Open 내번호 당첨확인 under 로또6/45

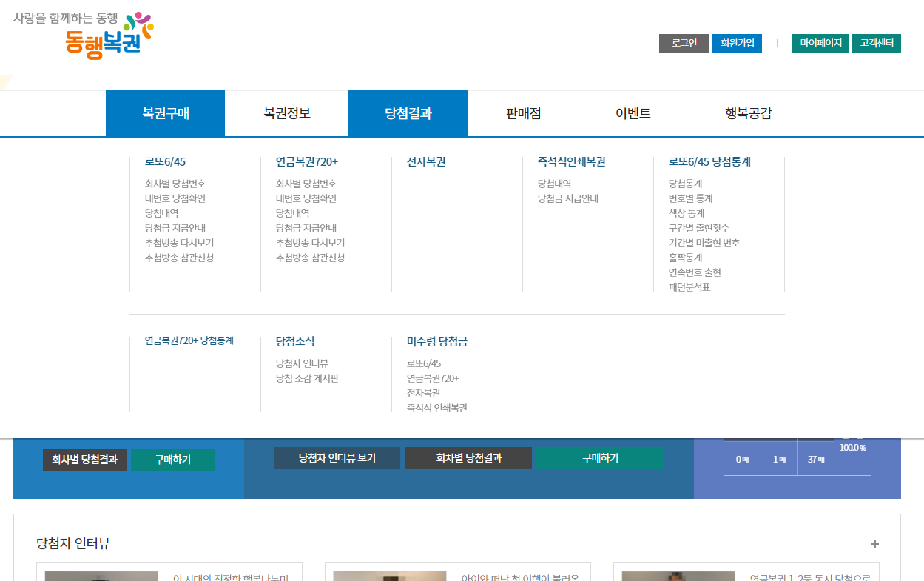tap(175, 198)
